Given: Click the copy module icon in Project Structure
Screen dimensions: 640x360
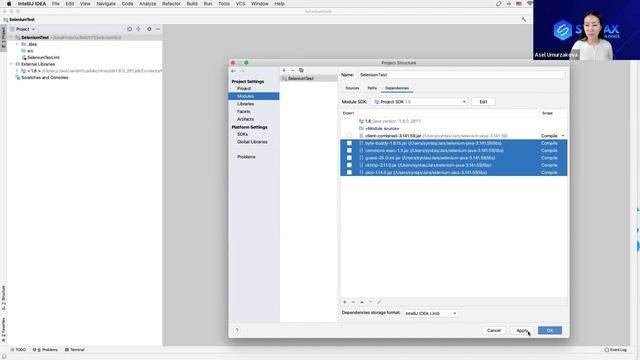Looking at the screenshot, I should click(301, 70).
